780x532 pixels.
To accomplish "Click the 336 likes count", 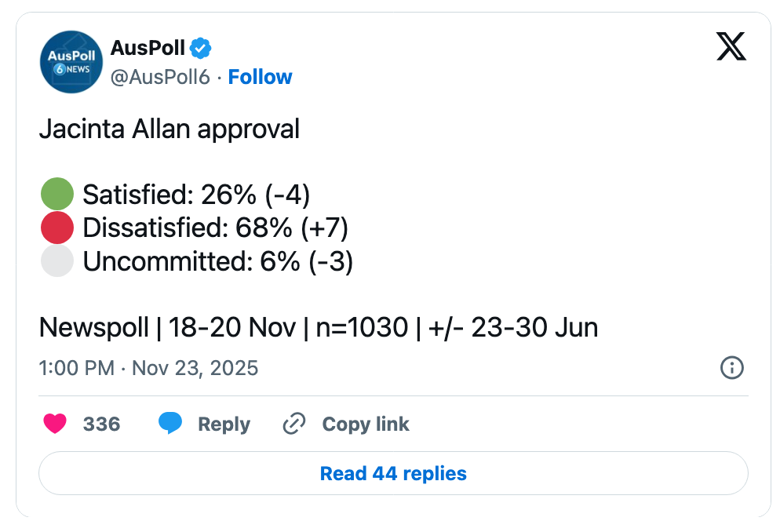I will pos(101,425).
